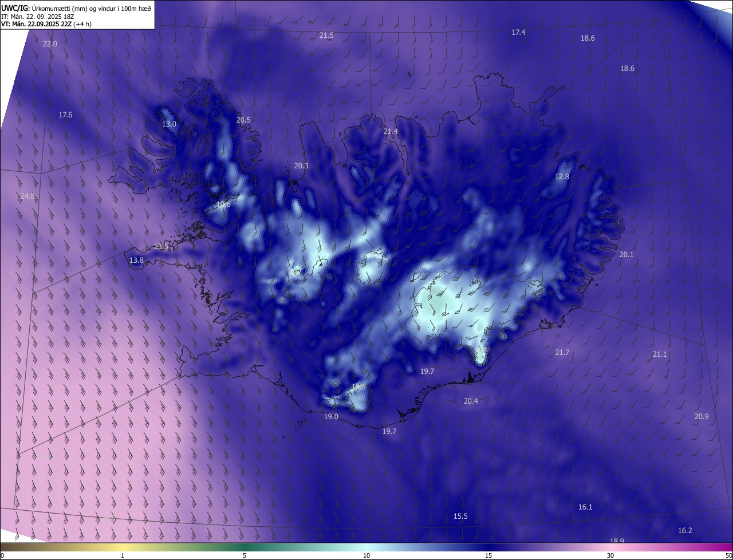The width and height of the screenshot is (733, 560).
Task: Click the 0 tick on the color scale
Action: [x=2, y=556]
